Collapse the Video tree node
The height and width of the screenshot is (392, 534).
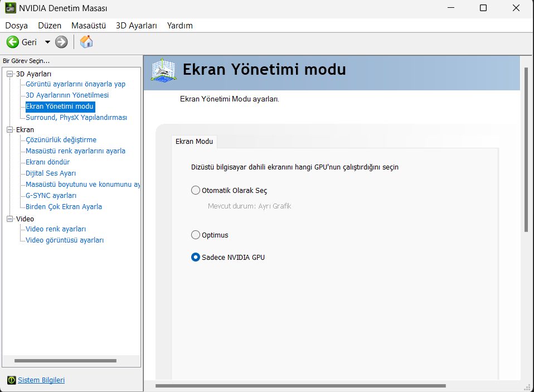10,219
